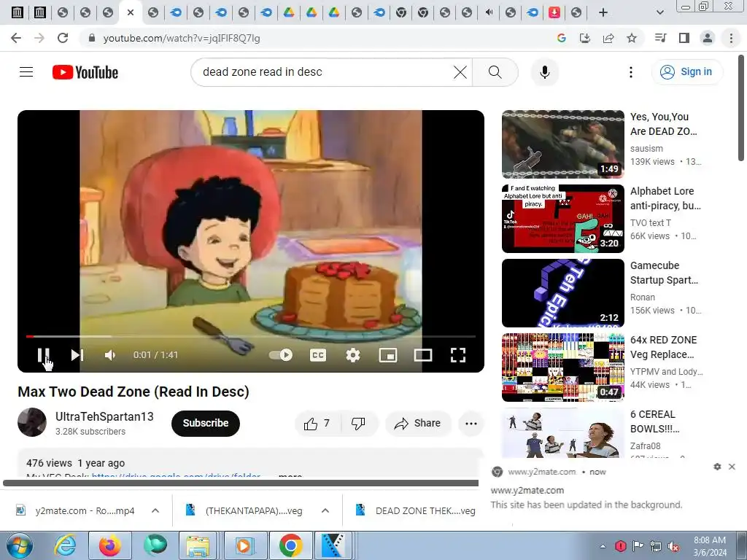The width and height of the screenshot is (747, 560).
Task: Click the Sign in button
Action: coord(686,72)
